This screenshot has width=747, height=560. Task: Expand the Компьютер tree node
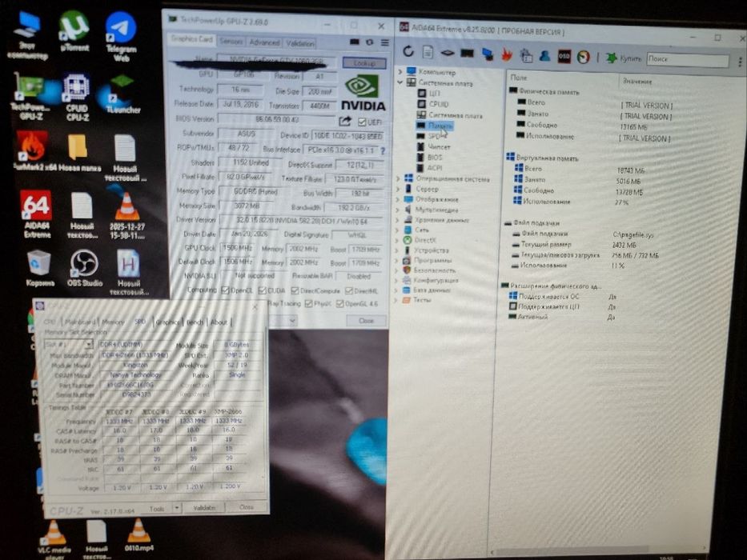click(400, 71)
